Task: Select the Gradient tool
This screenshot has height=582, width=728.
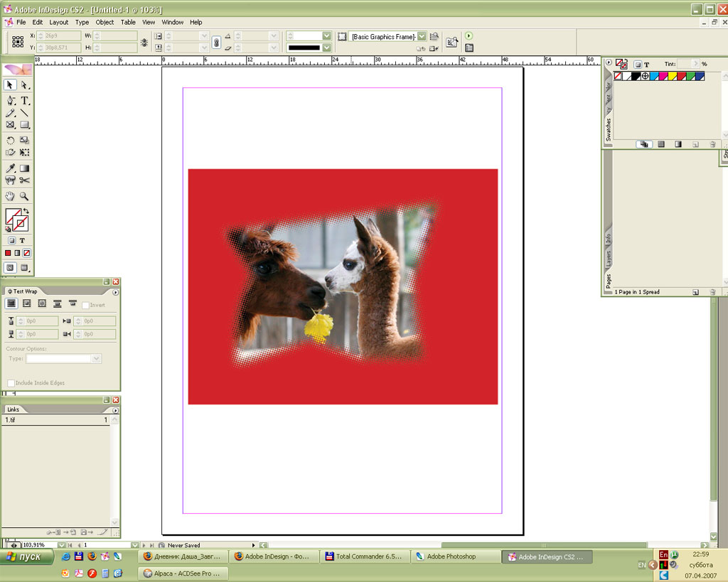Action: [x=25, y=168]
